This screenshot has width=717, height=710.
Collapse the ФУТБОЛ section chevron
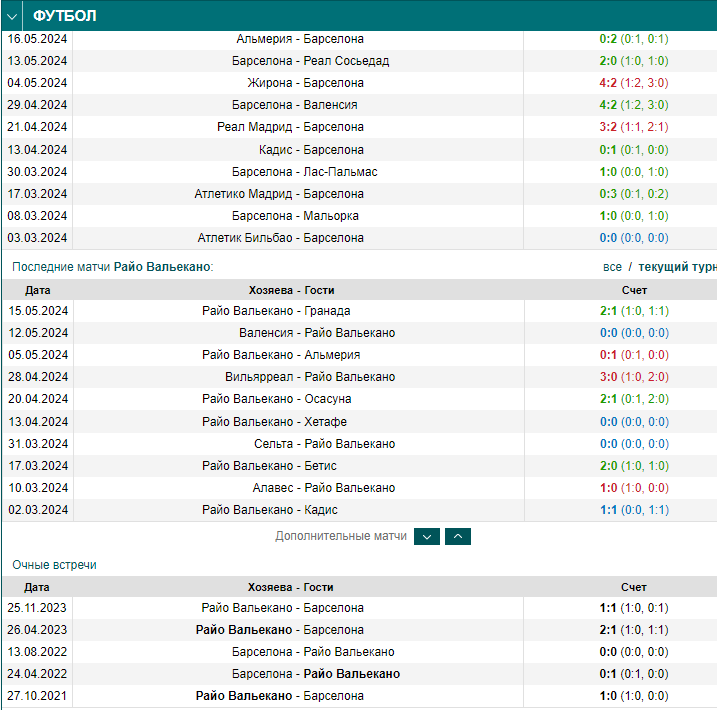[12, 16]
